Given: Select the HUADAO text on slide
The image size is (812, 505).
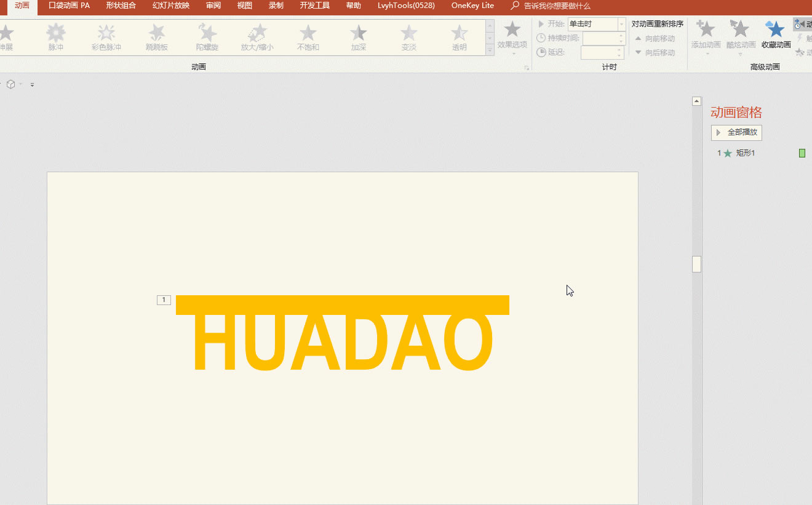Looking at the screenshot, I should 343,343.
